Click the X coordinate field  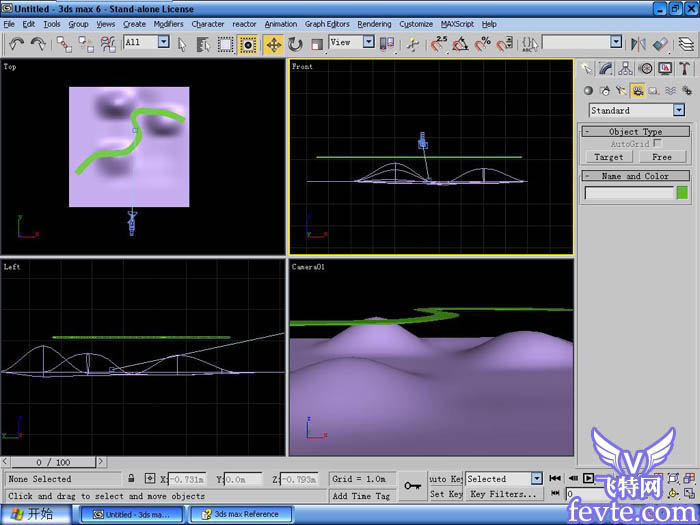point(188,479)
